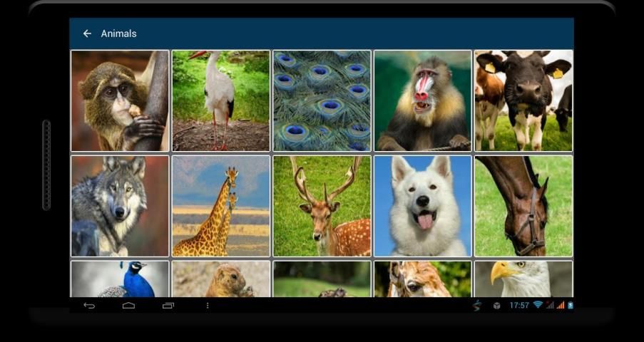Open the colorful mandrill photo

(423, 100)
